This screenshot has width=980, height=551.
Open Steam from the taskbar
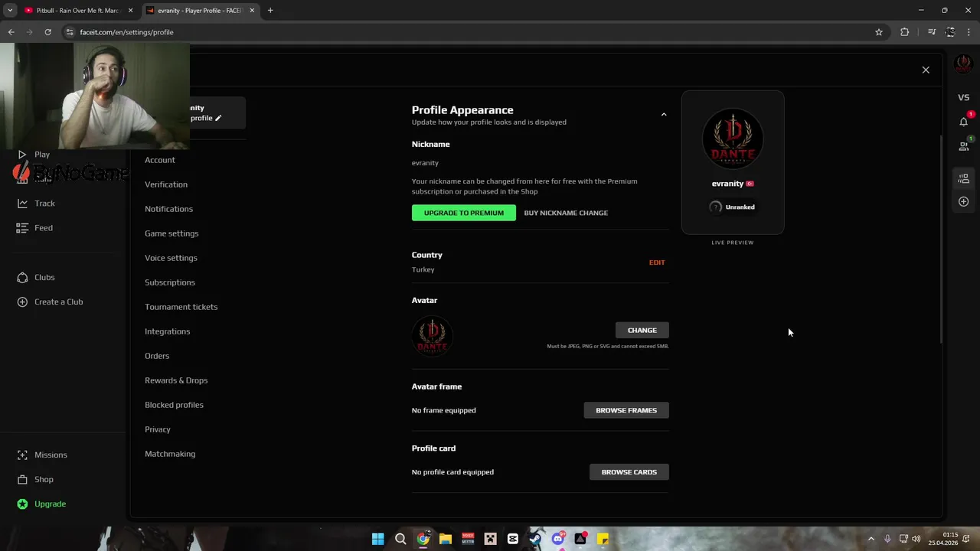coord(535,539)
